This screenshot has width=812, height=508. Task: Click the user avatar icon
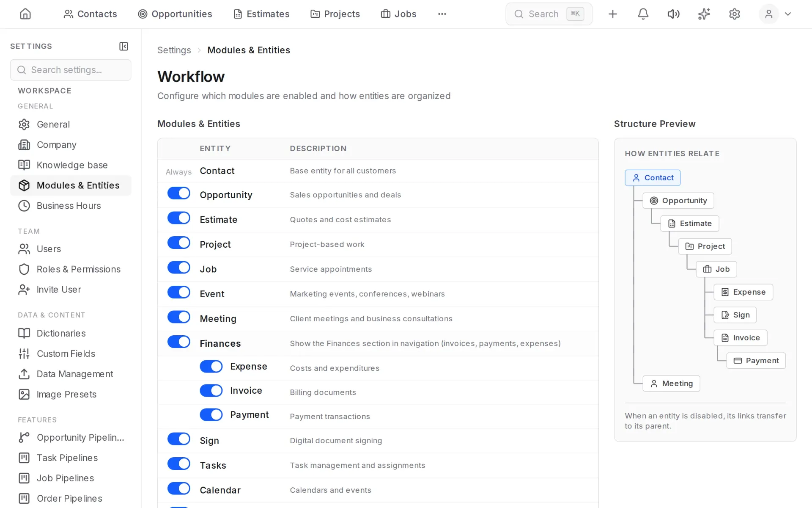(x=769, y=14)
